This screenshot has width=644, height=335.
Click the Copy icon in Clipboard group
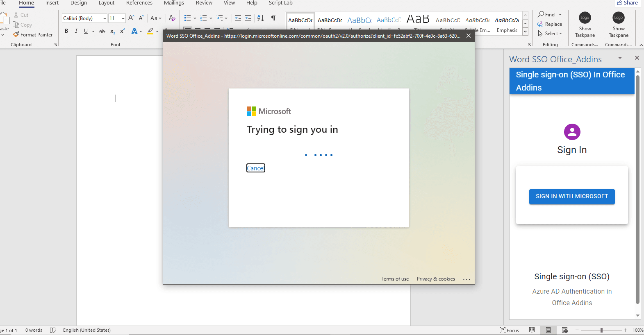point(16,25)
